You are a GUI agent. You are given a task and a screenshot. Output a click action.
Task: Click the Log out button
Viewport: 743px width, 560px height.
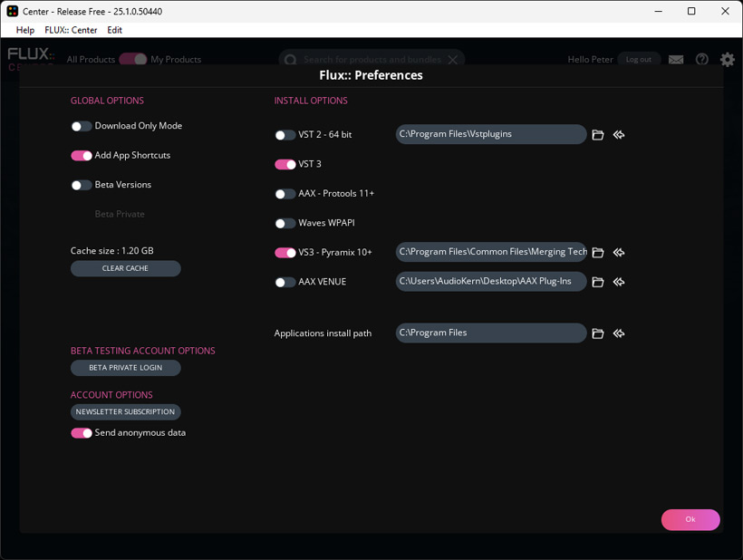point(639,59)
